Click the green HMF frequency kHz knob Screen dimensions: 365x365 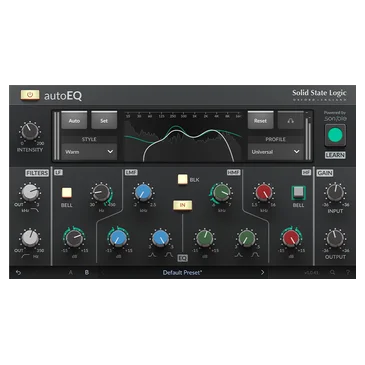[x=221, y=192]
